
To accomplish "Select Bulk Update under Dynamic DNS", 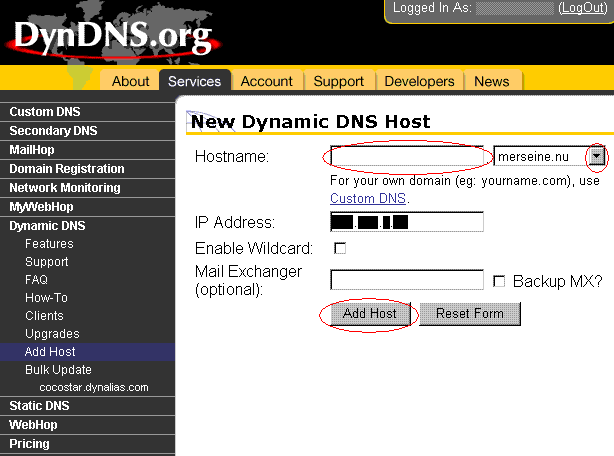I will coord(58,370).
